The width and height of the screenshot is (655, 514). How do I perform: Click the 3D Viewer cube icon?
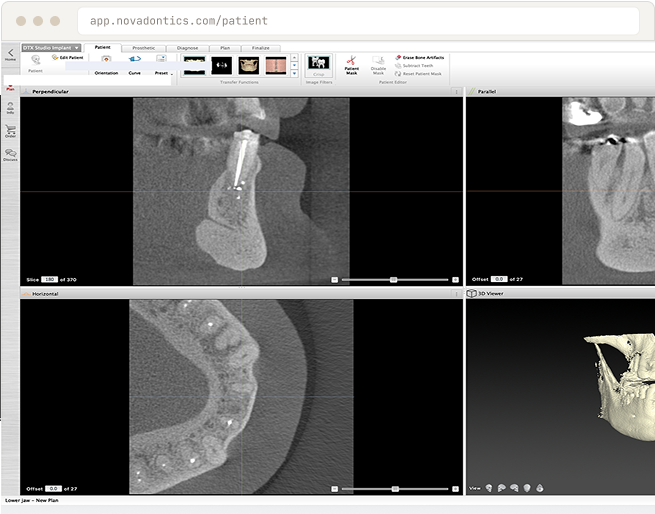[471, 293]
